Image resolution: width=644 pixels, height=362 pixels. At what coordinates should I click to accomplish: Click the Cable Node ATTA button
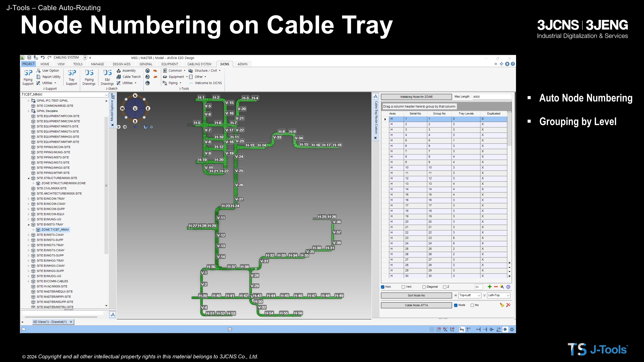(x=416, y=305)
